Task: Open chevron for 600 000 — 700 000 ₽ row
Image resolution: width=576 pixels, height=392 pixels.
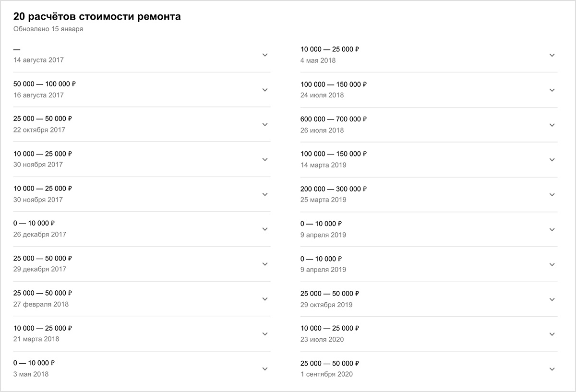Action: (552, 125)
